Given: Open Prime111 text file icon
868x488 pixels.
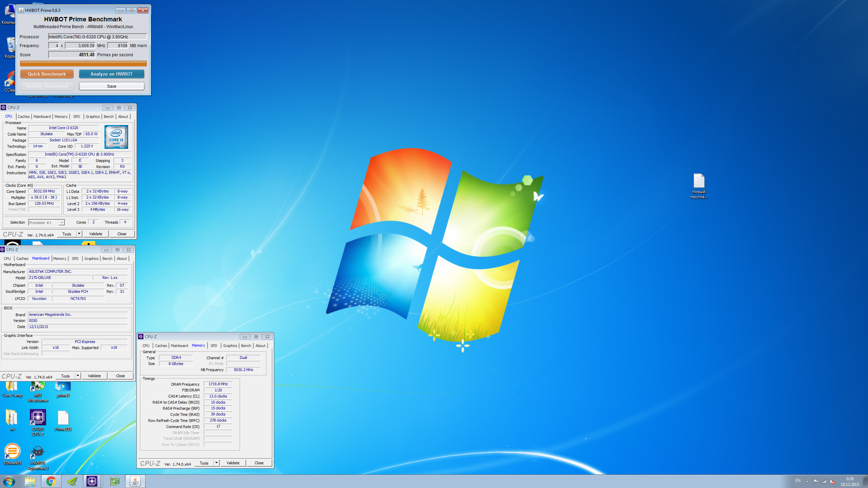Looking at the screenshot, I should click(63, 420).
